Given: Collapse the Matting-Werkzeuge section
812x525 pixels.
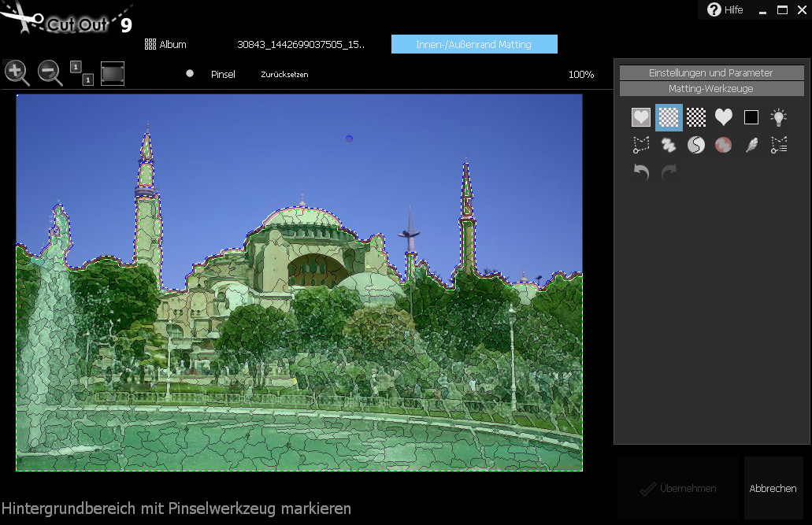Looking at the screenshot, I should 710,89.
